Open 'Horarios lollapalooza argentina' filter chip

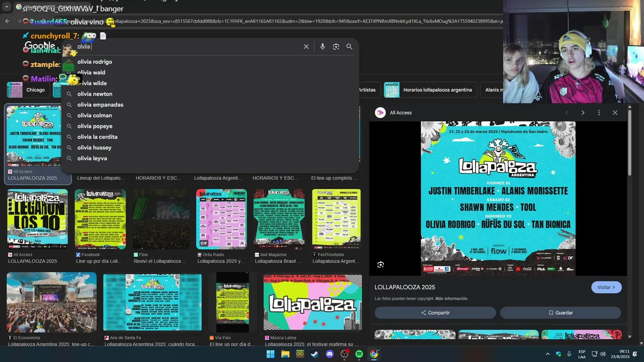point(431,90)
